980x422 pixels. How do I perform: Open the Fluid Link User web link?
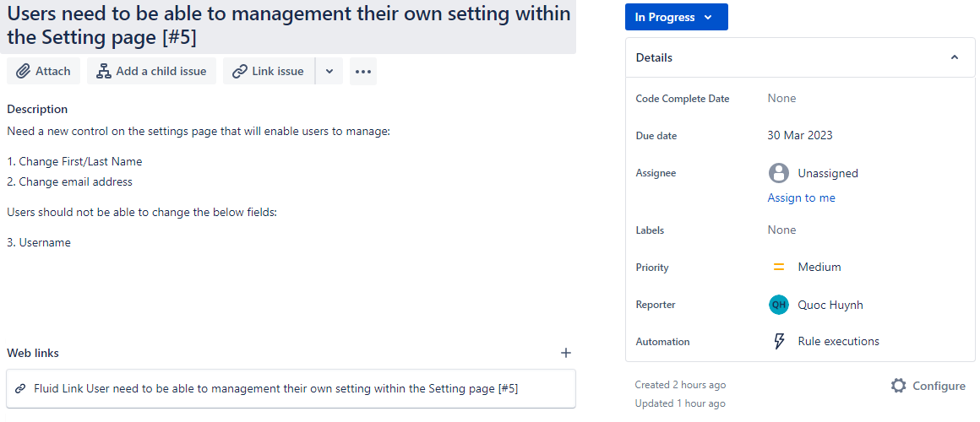(x=291, y=388)
